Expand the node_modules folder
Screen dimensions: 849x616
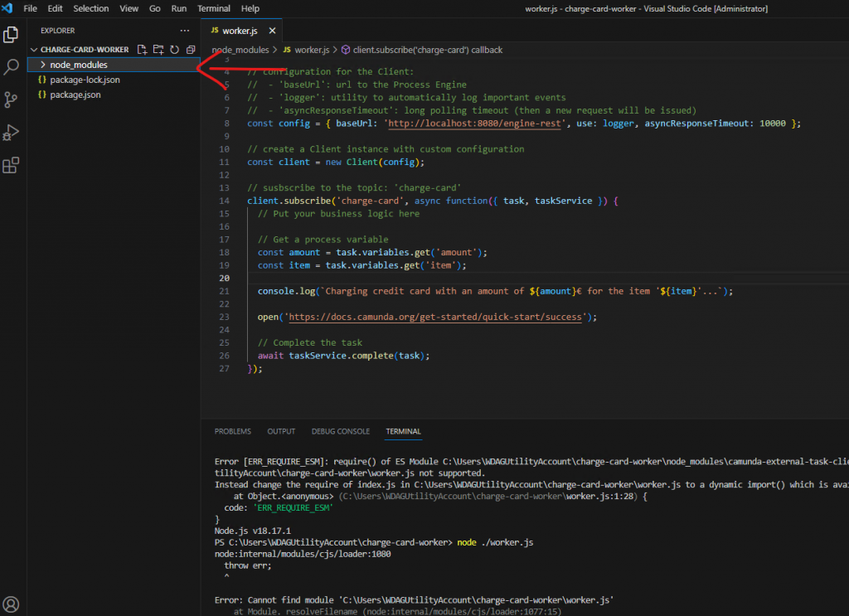click(43, 65)
